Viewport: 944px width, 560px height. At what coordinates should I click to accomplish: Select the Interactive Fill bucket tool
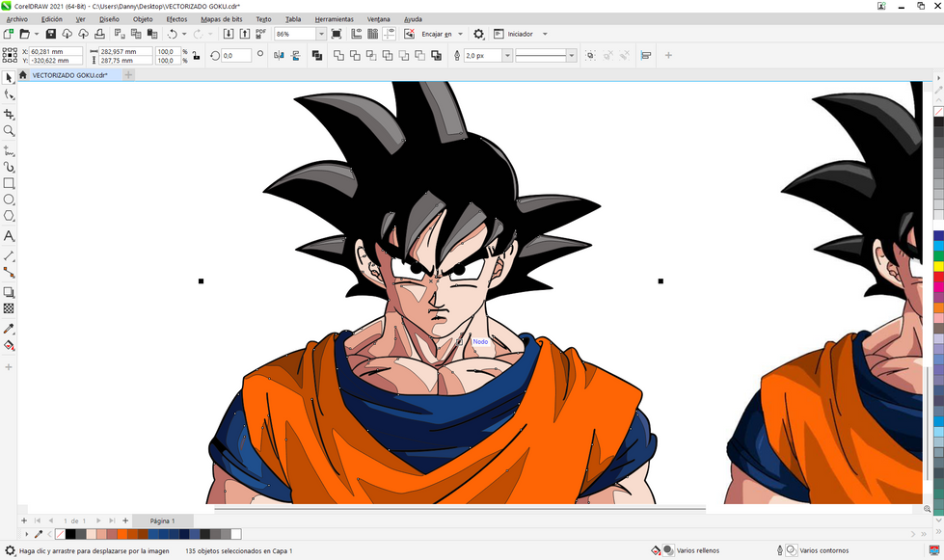[x=9, y=345]
